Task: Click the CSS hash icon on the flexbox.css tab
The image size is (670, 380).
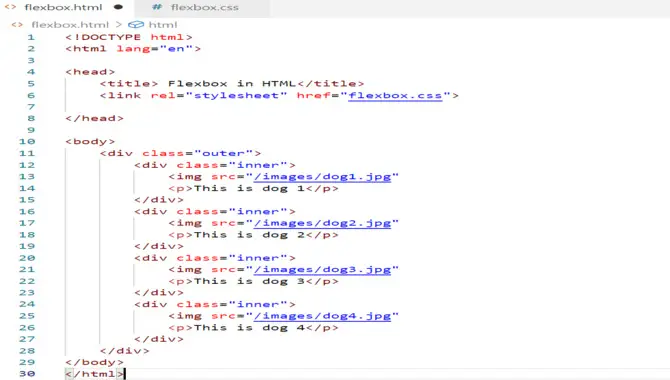Action: (x=157, y=7)
